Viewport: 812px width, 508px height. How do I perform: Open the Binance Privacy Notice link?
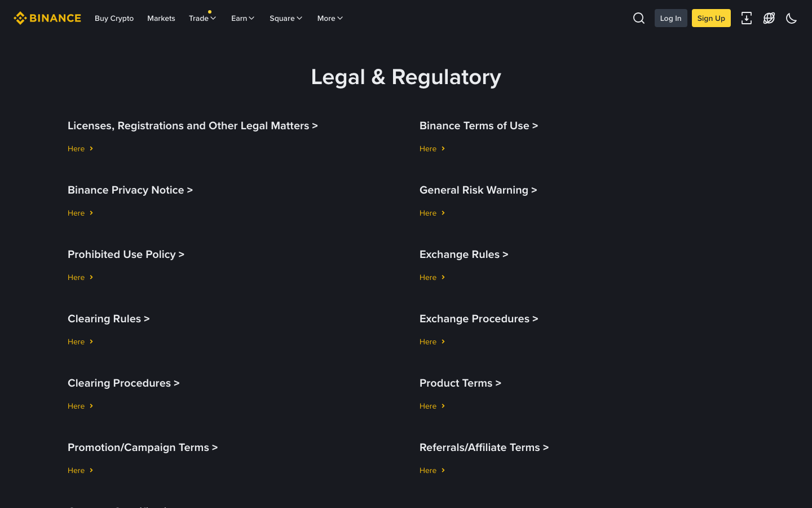(130, 190)
